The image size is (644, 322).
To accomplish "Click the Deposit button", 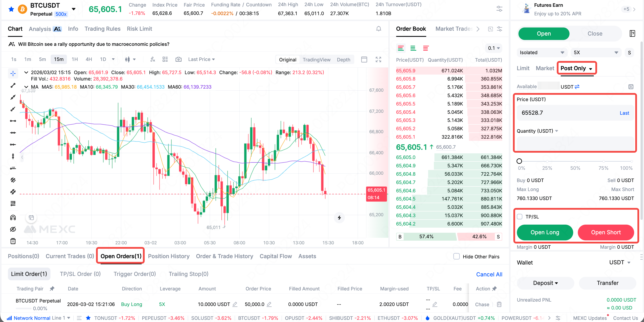I will 545,283.
